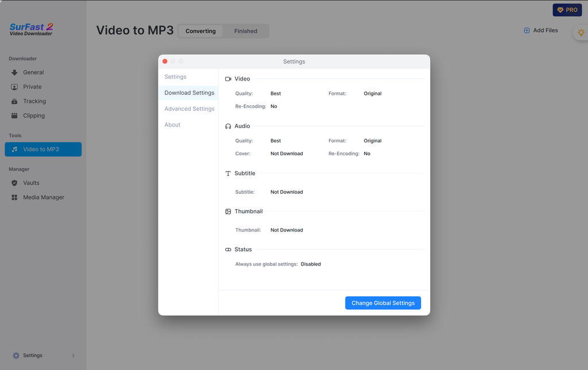Click the Thumbnail section image icon
Image resolution: width=588 pixels, height=370 pixels.
click(x=228, y=211)
